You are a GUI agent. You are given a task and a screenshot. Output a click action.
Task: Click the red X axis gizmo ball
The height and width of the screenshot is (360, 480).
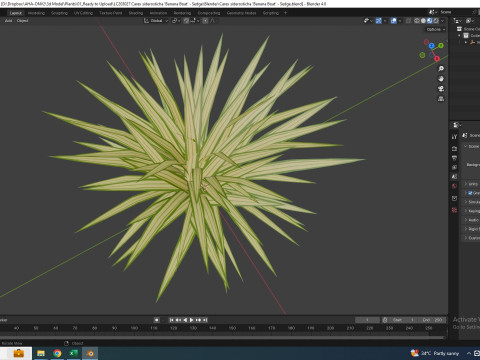pyautogui.click(x=437, y=59)
